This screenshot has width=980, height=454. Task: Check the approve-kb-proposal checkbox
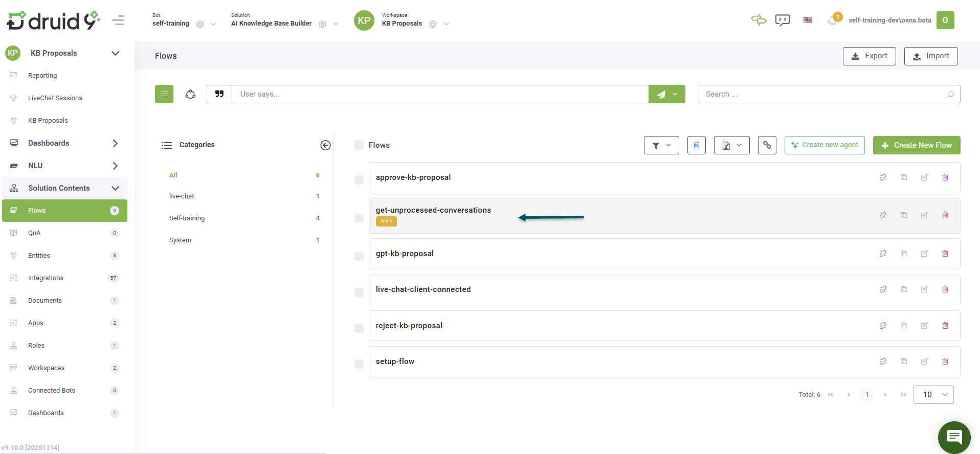tap(359, 180)
